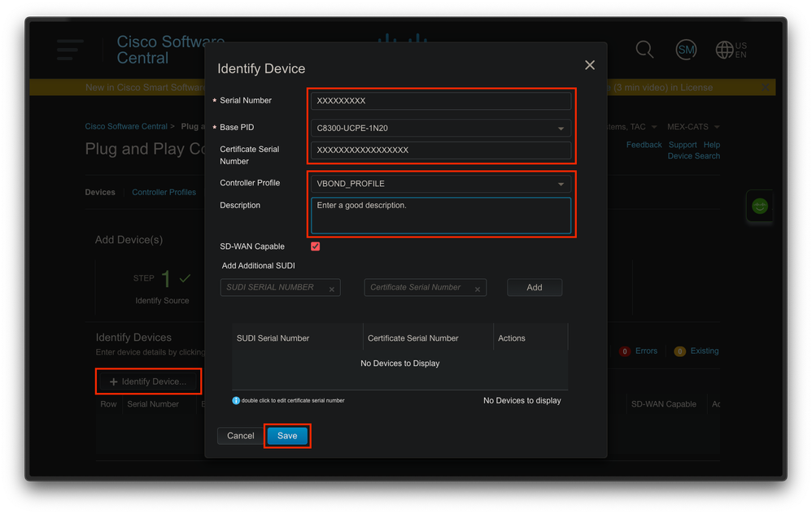The height and width of the screenshot is (514, 812).
Task: Click the additional Certificate Serial Number input
Action: [426, 287]
